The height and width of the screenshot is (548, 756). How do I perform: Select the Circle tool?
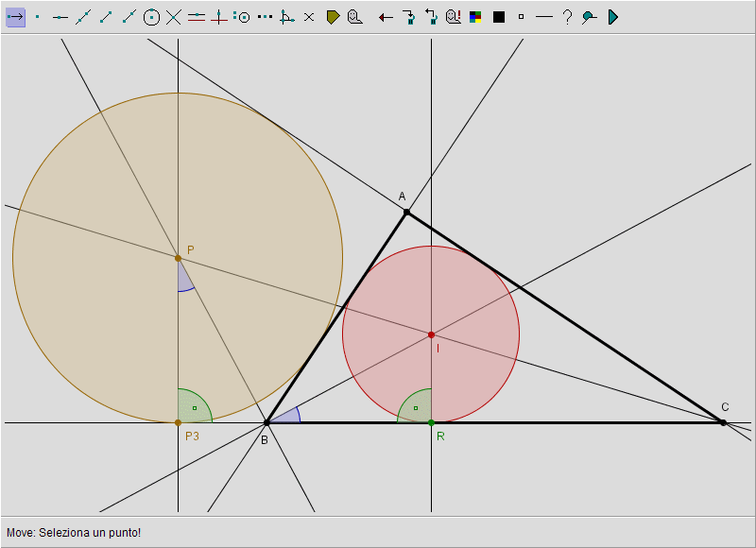(151, 17)
